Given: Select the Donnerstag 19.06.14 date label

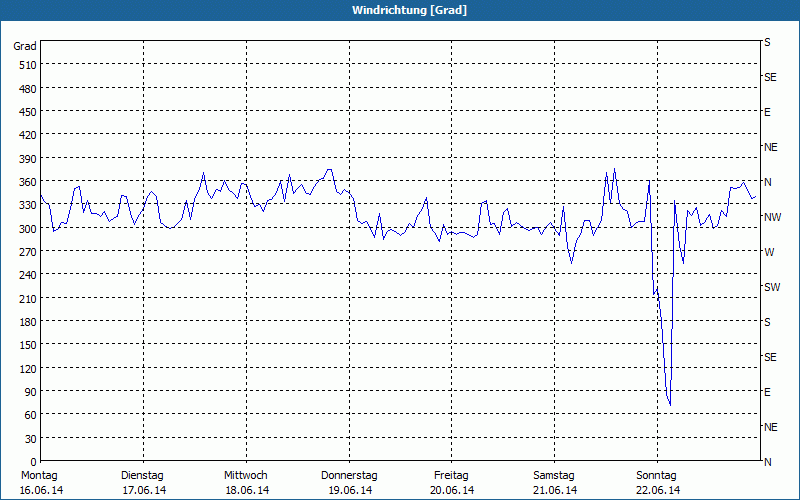Looking at the screenshot, I should 349,483.
